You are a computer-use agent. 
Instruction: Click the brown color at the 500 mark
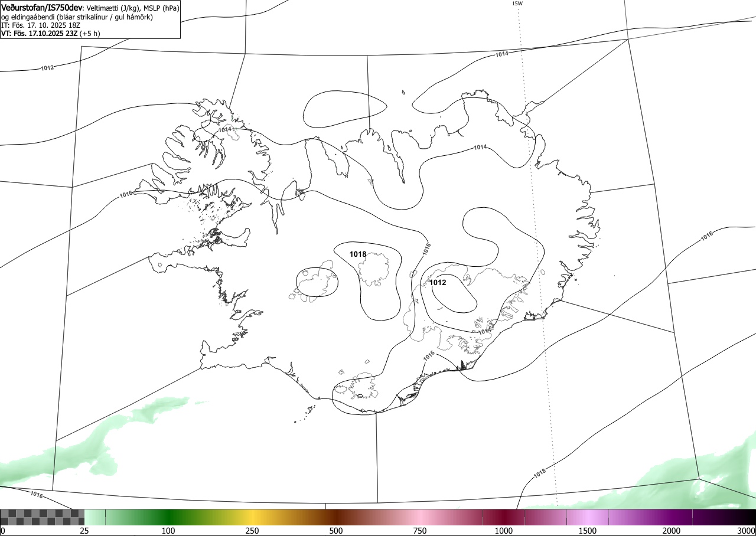336,517
